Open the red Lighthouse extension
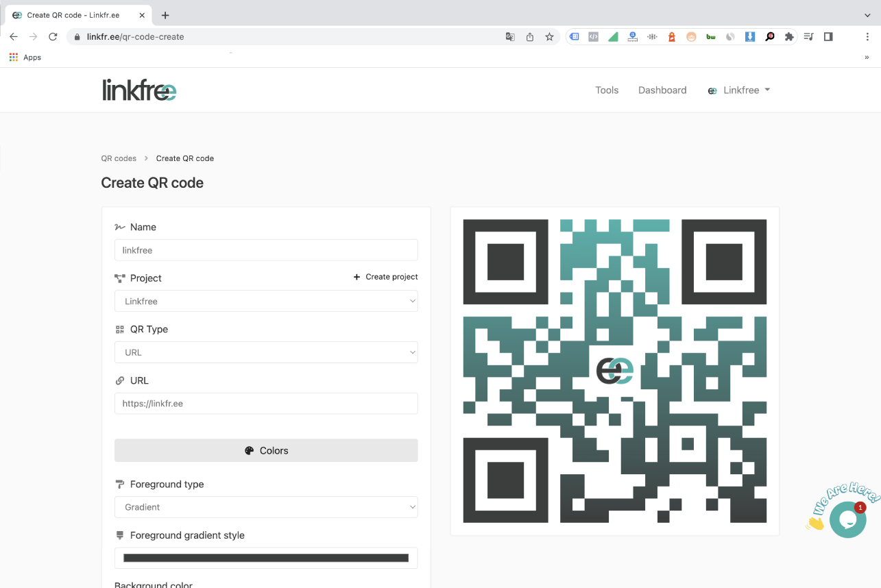The width and height of the screenshot is (881, 588). [x=672, y=37]
